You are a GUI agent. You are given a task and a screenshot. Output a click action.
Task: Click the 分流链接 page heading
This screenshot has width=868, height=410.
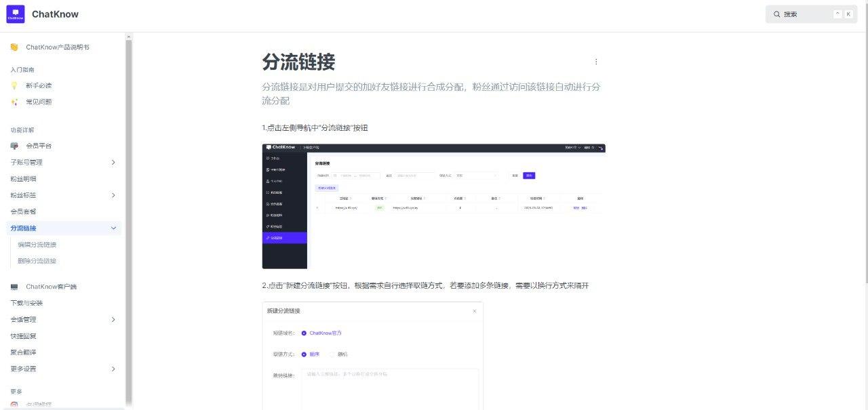298,62
